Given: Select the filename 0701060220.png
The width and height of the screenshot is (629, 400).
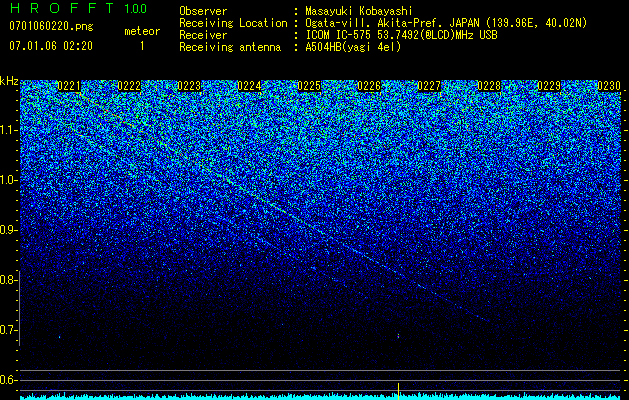Looking at the screenshot, I should (51, 27).
